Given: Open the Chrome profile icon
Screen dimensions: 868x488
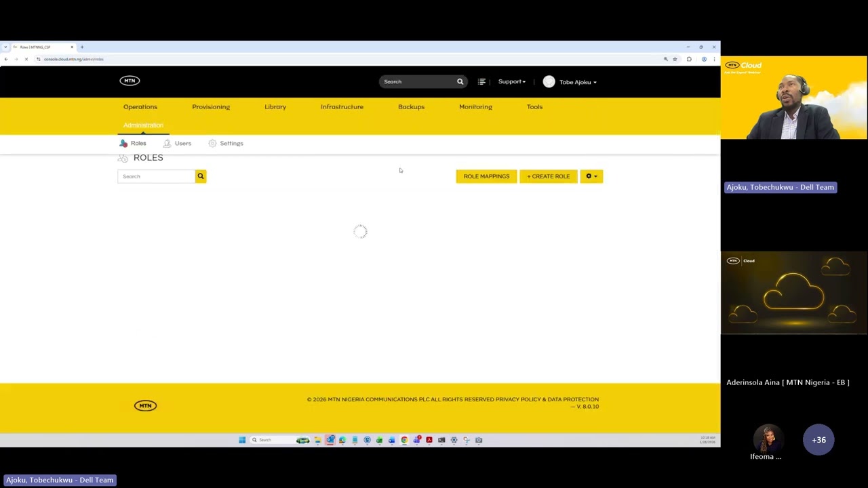Looking at the screenshot, I should tap(704, 59).
